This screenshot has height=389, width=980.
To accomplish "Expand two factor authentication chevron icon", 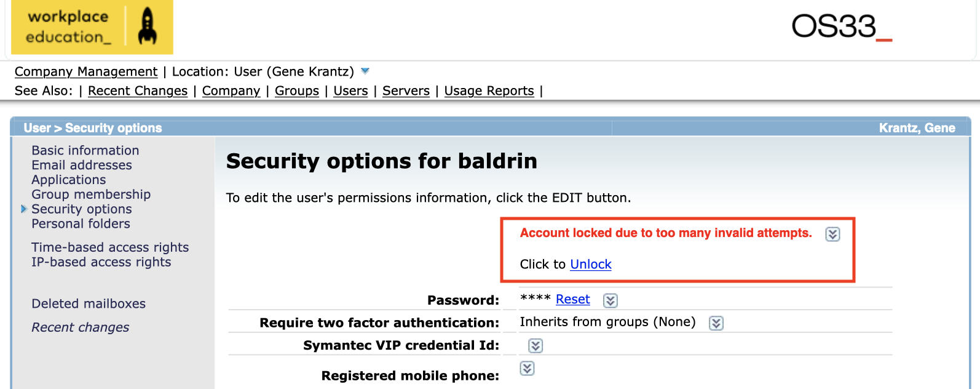I will 716,323.
